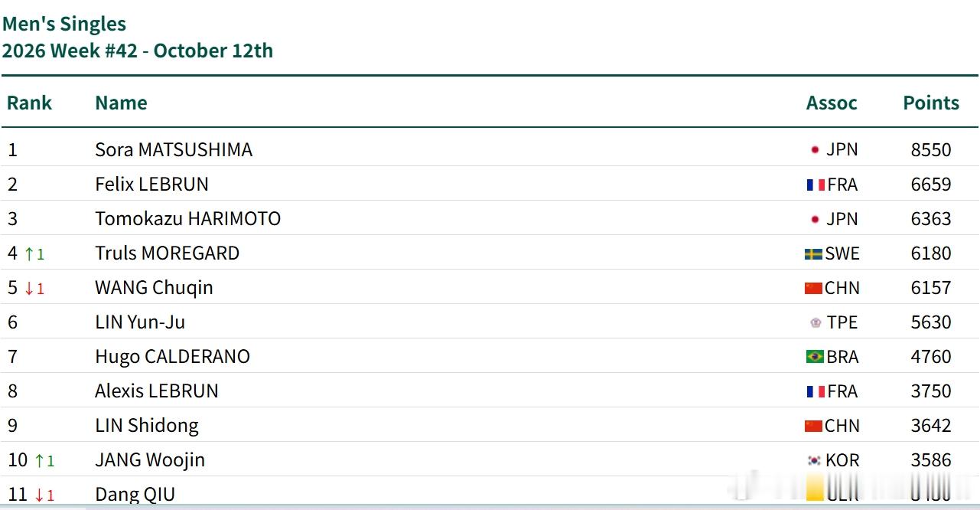Click the Name column header
Image resolution: width=980 pixels, height=510 pixels.
[x=121, y=103]
